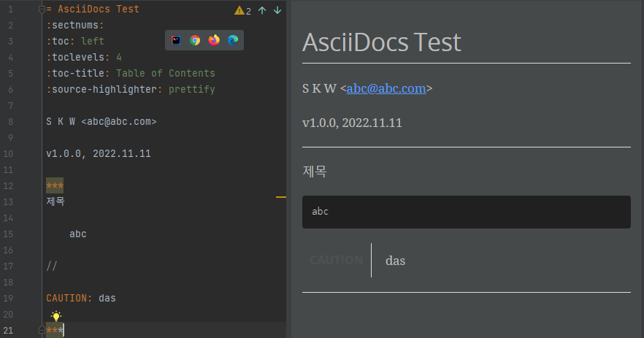The width and height of the screenshot is (644, 338).
Task: Go to next highlighted problem arrow
Action: (x=277, y=11)
